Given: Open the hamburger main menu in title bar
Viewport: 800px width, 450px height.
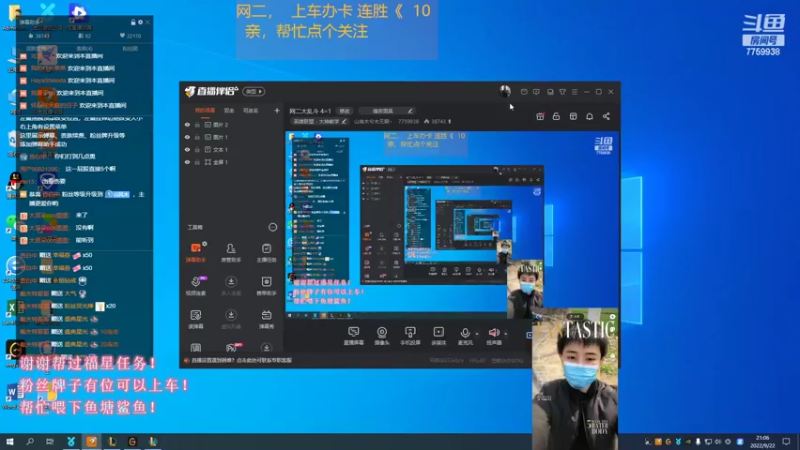Looking at the screenshot, I should tap(574, 92).
